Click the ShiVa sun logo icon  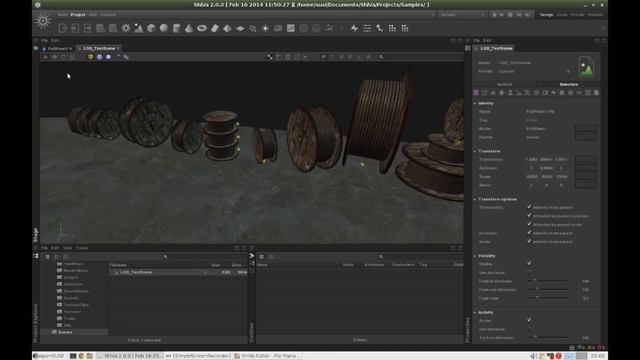[43, 21]
